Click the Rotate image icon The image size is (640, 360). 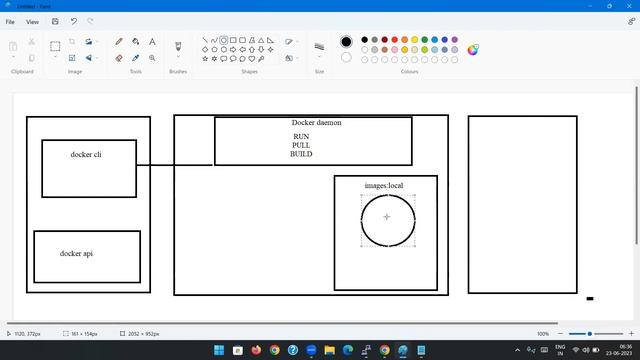click(89, 42)
